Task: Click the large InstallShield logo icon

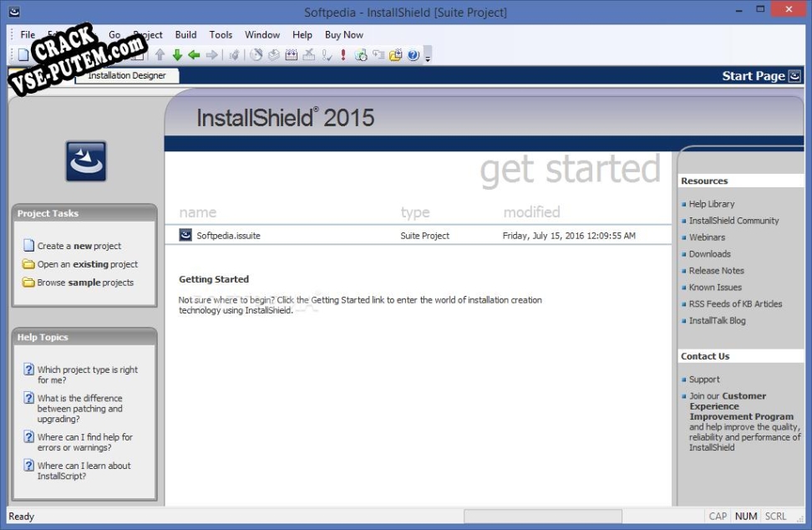Action: tap(86, 161)
